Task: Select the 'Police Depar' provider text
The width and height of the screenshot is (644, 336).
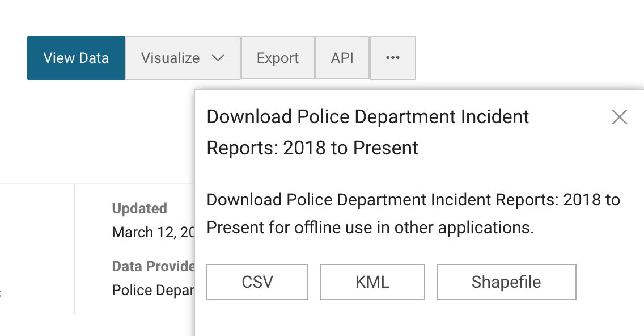Action: pos(153,291)
